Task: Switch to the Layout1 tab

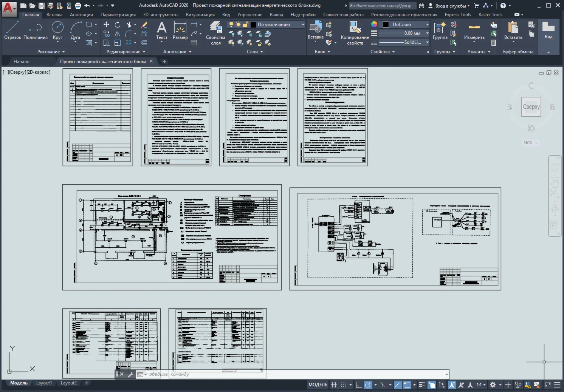Action: [x=44, y=383]
